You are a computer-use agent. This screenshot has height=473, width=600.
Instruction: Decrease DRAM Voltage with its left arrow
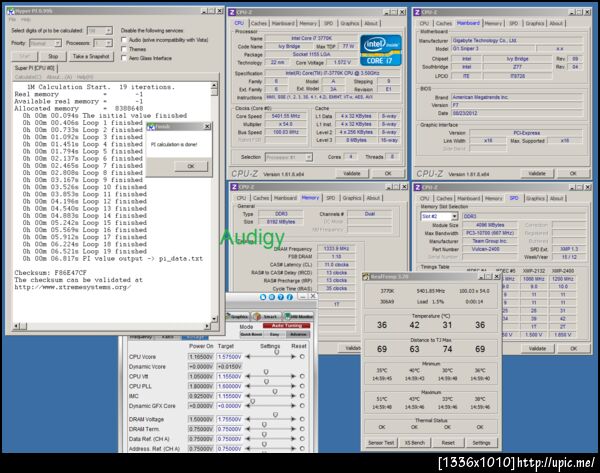point(248,419)
